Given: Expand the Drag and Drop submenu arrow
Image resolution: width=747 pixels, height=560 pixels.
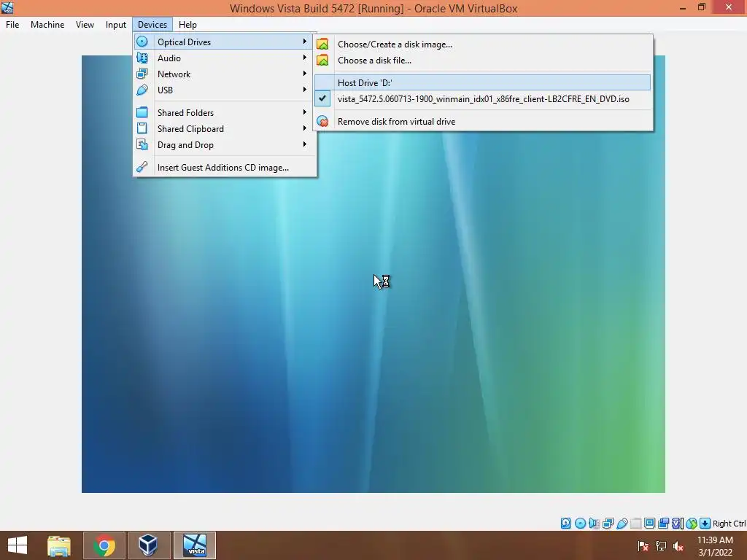Looking at the screenshot, I should (304, 144).
